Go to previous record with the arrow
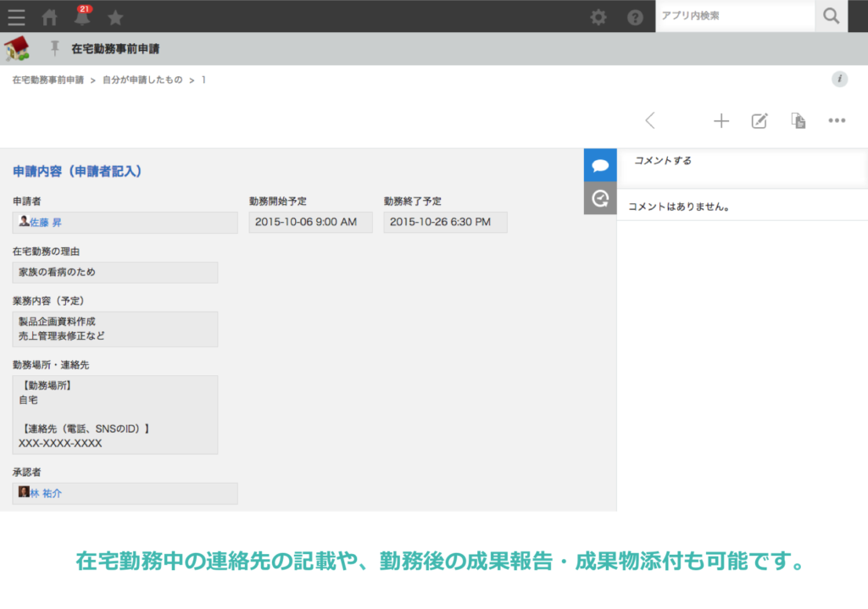Image resolution: width=868 pixels, height=609 pixels. click(x=650, y=120)
